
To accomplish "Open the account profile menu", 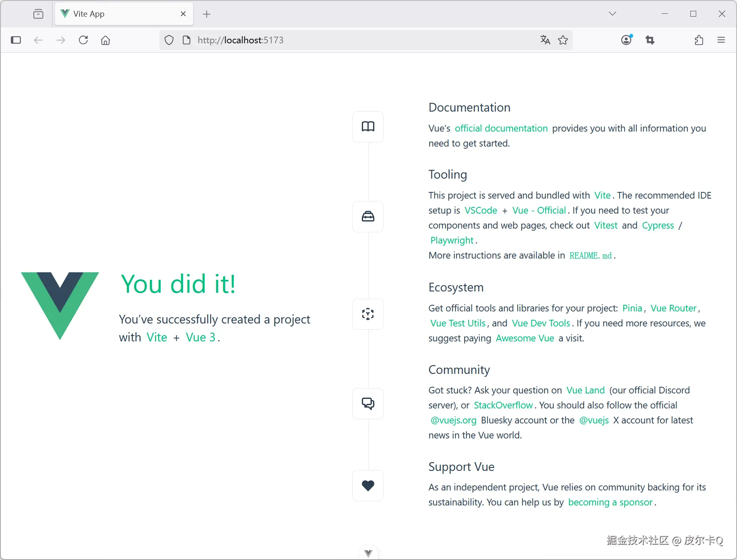I will pos(626,40).
